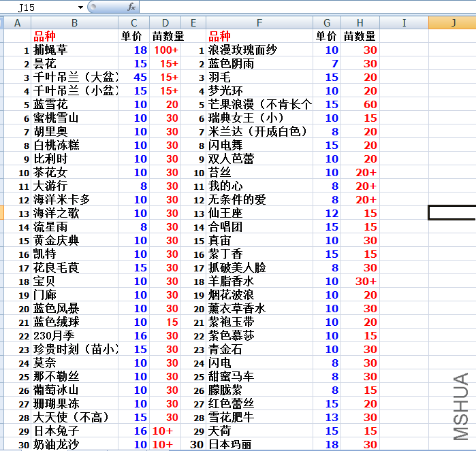The image size is (476, 451).
Task: Select the 230月季 cell
Action: (x=74, y=335)
